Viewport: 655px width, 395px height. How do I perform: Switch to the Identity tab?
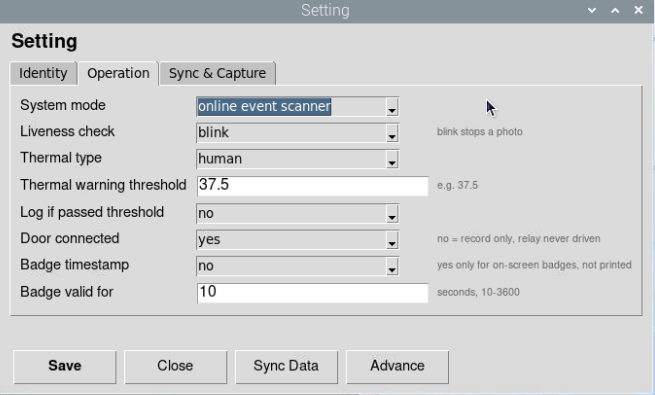[43, 73]
